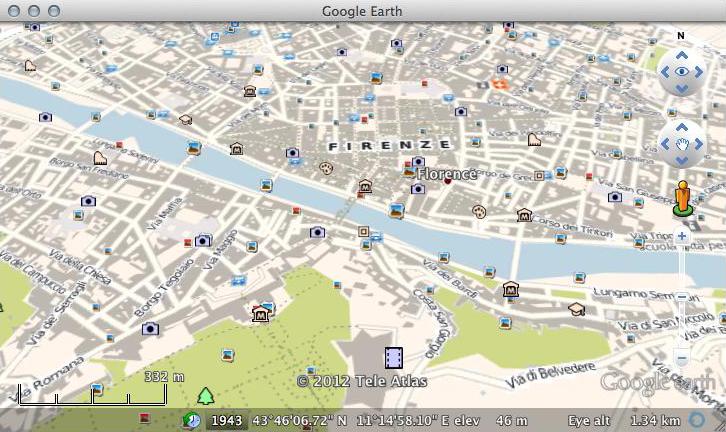Pan map right with the Move joystick arrow
Viewport: 726px width, 432px height.
tap(698, 144)
